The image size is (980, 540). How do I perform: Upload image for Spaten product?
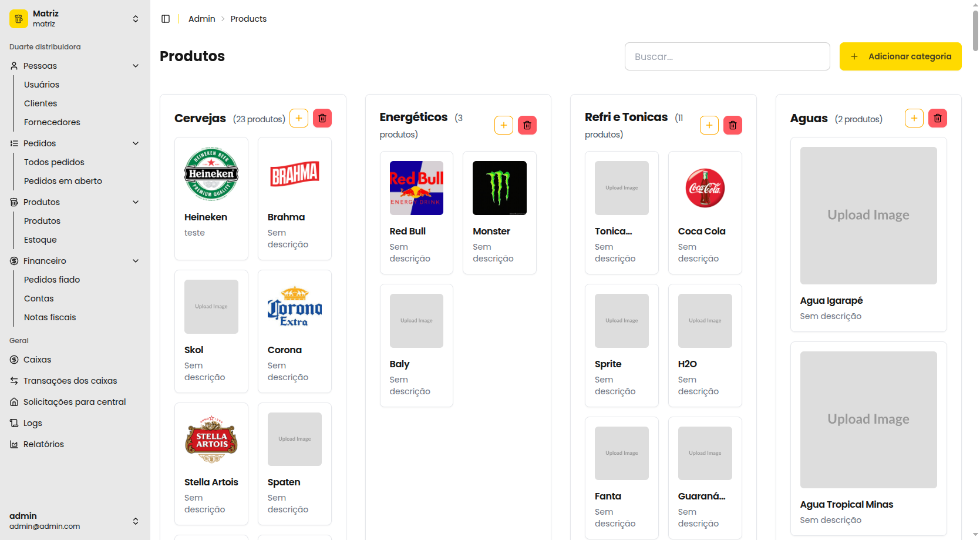pos(295,440)
